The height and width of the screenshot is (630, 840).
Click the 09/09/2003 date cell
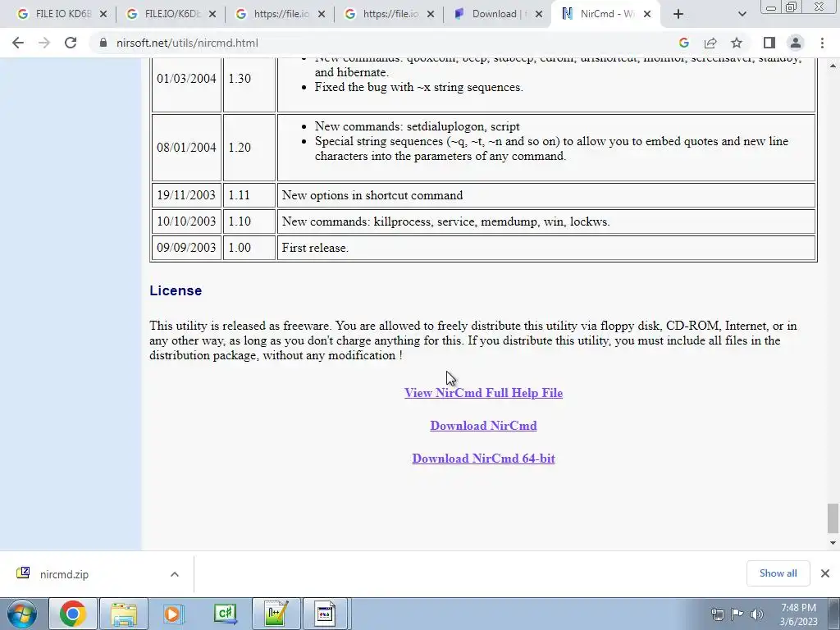point(186,248)
